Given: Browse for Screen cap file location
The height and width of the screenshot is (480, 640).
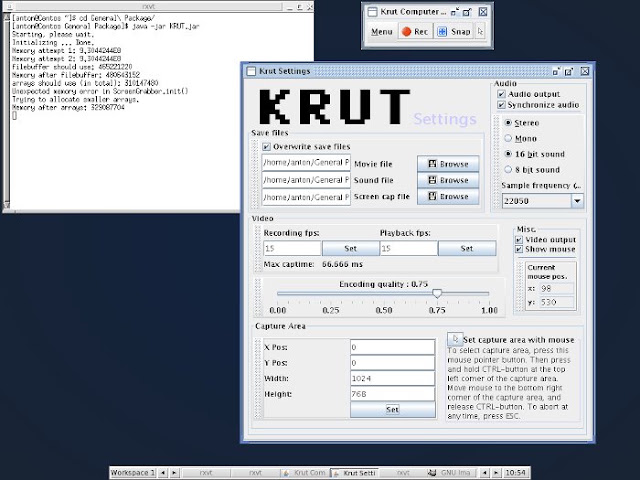Looking at the screenshot, I should pos(448,196).
